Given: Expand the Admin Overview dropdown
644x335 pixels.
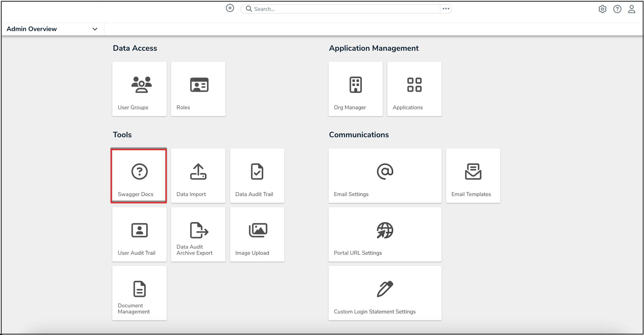Looking at the screenshot, I should click(x=95, y=29).
